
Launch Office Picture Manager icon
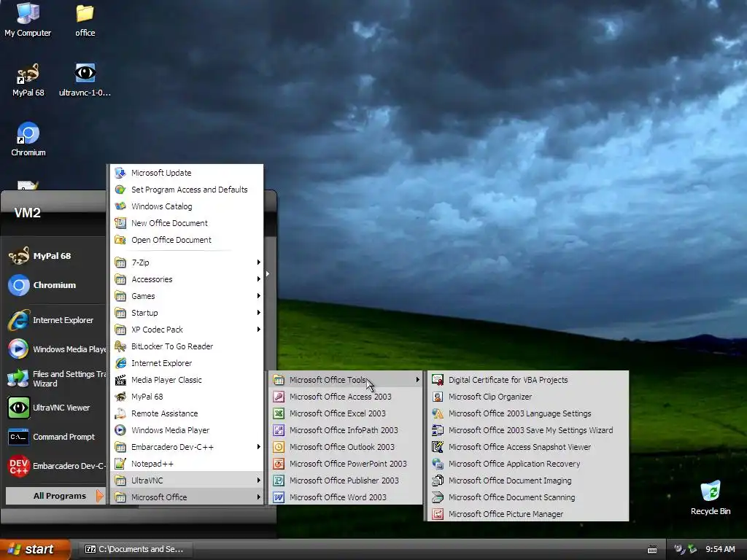coord(438,514)
